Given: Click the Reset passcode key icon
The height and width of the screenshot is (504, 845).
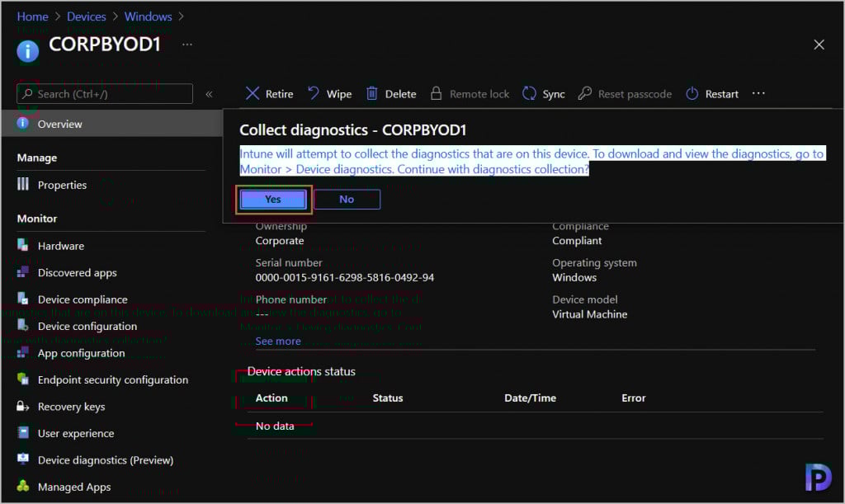Looking at the screenshot, I should click(x=585, y=94).
